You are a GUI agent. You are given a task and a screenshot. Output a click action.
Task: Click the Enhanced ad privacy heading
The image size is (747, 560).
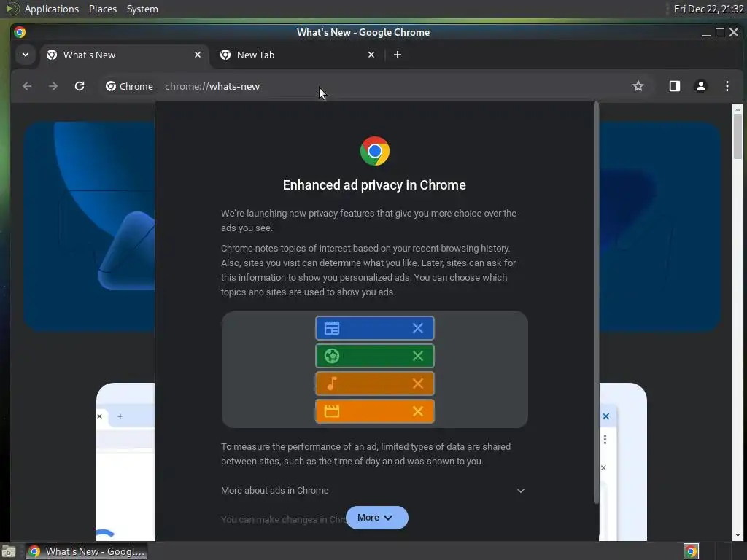coord(374,184)
